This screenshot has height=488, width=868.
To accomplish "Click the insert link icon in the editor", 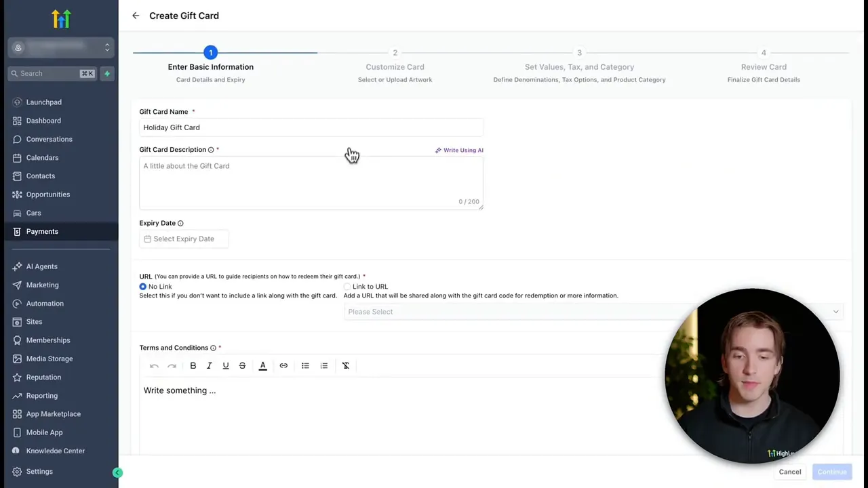I will [283, 365].
